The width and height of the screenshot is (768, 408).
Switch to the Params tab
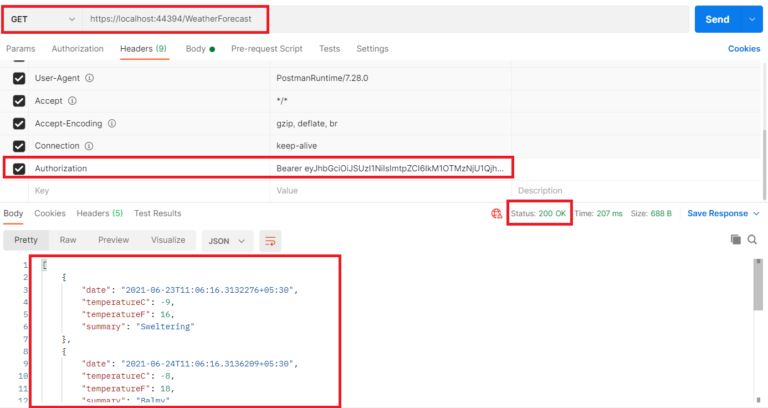coord(21,48)
